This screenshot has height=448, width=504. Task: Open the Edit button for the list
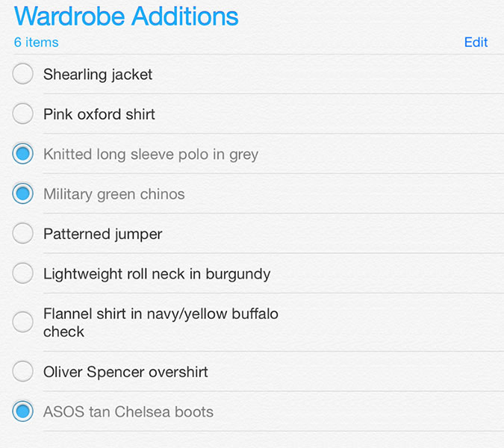click(476, 42)
